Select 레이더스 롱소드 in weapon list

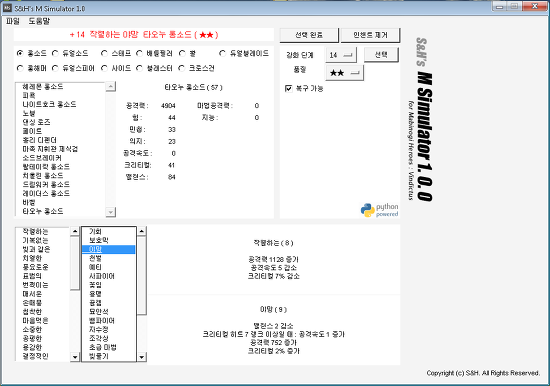point(46,193)
